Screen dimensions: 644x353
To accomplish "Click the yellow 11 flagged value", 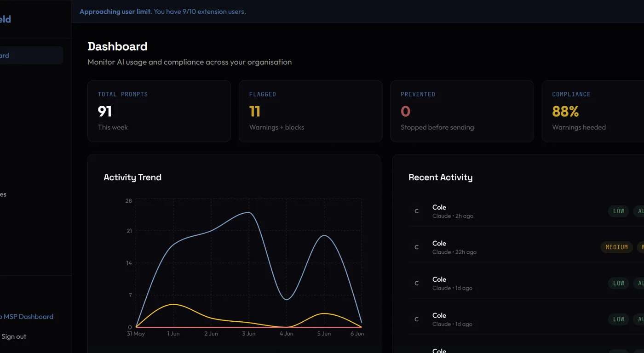I will (x=255, y=111).
